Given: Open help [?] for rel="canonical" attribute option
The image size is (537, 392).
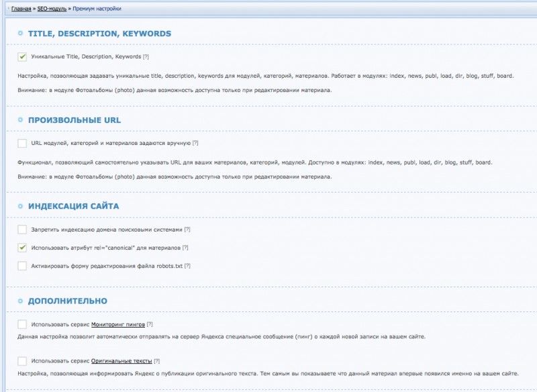Looking at the screenshot, I should coord(185,248).
